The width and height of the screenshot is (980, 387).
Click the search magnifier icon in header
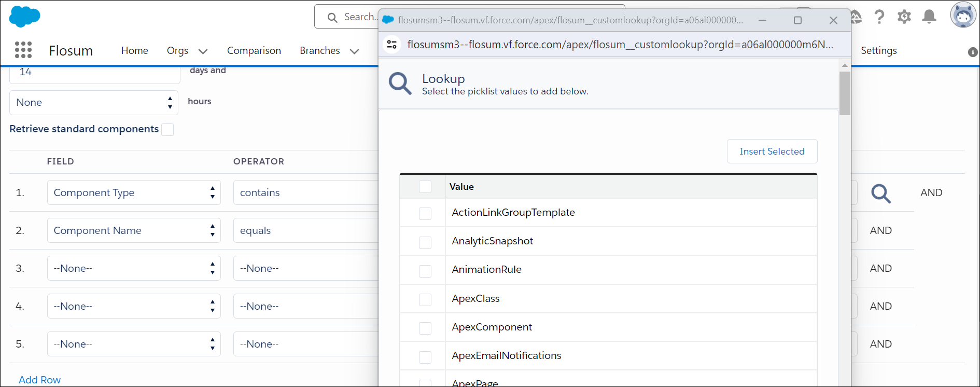pyautogui.click(x=332, y=18)
